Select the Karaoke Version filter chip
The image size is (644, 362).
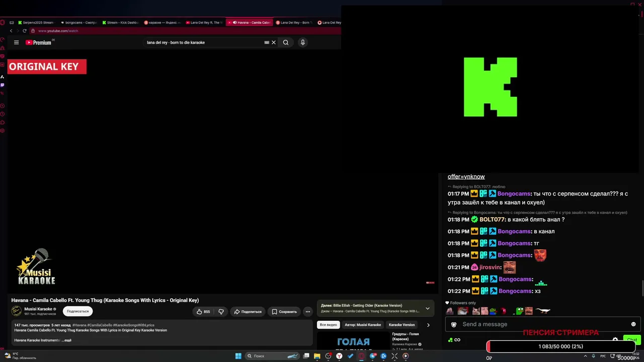pyautogui.click(x=401, y=325)
